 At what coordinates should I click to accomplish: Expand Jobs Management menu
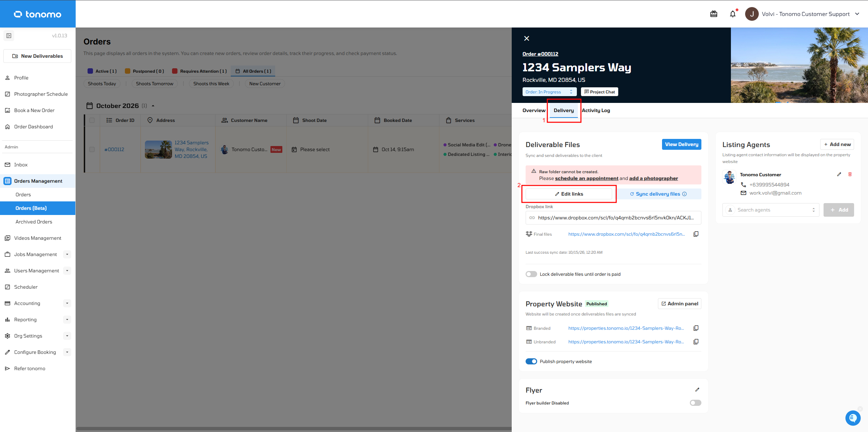click(x=67, y=254)
